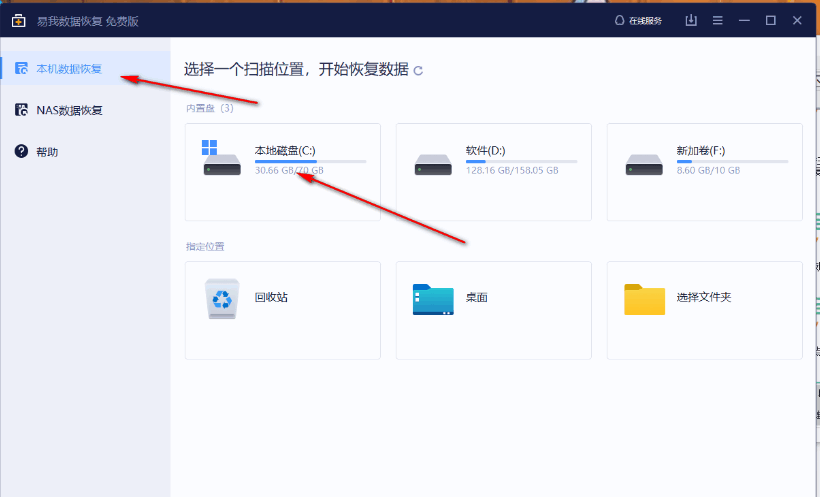The height and width of the screenshot is (497, 820).
Task: Choose 回收站 as scan location
Action: click(x=283, y=310)
